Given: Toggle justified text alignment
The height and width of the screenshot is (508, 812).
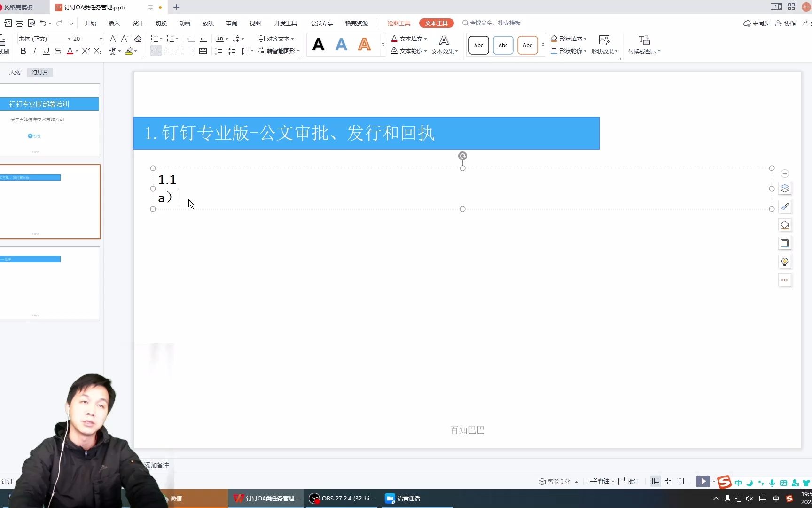Looking at the screenshot, I should (x=191, y=51).
